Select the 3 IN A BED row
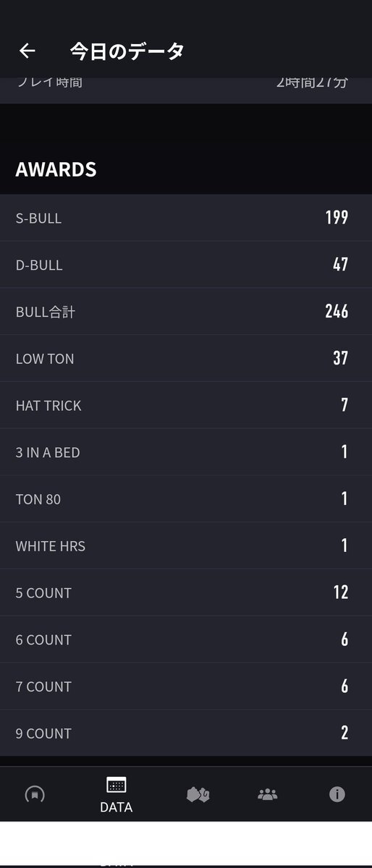372x868 pixels. point(186,452)
